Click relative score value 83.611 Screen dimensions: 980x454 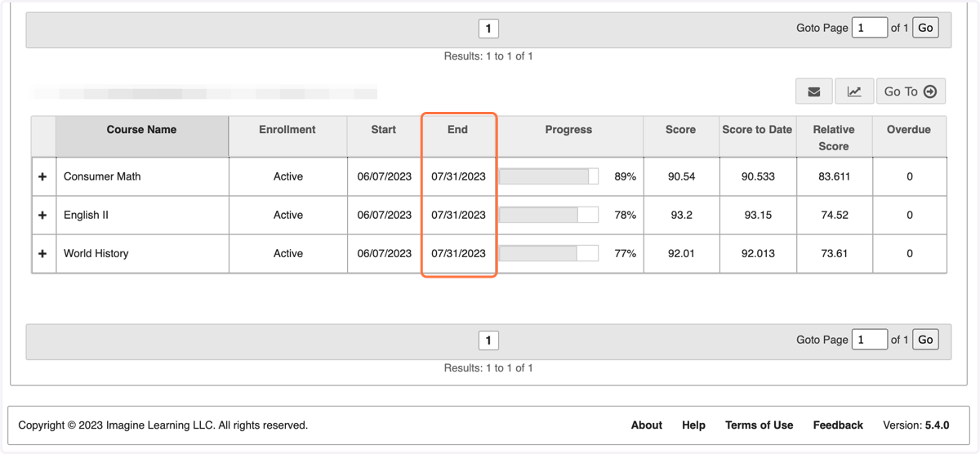pos(834,176)
